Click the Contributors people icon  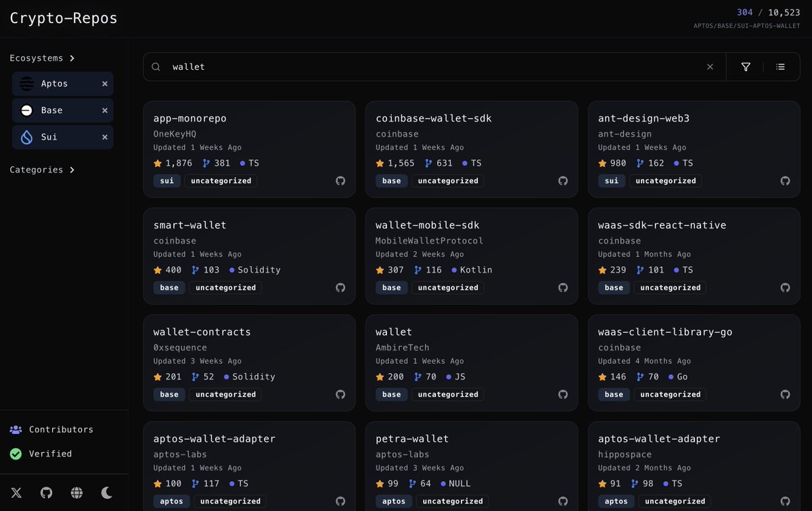[x=16, y=430]
